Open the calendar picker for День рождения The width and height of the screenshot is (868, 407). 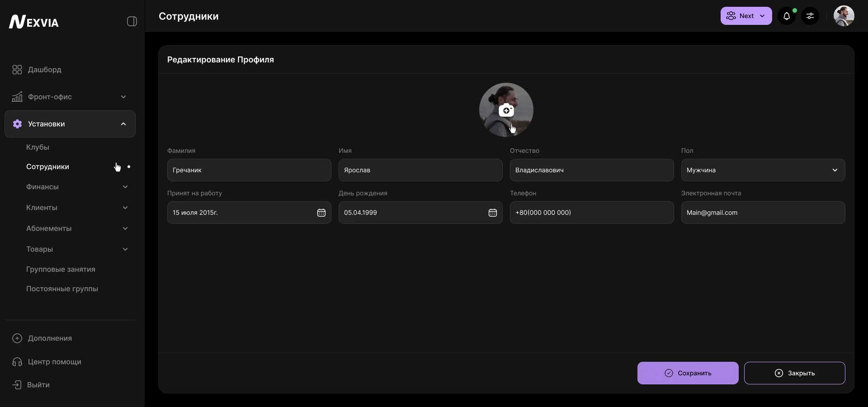point(492,213)
